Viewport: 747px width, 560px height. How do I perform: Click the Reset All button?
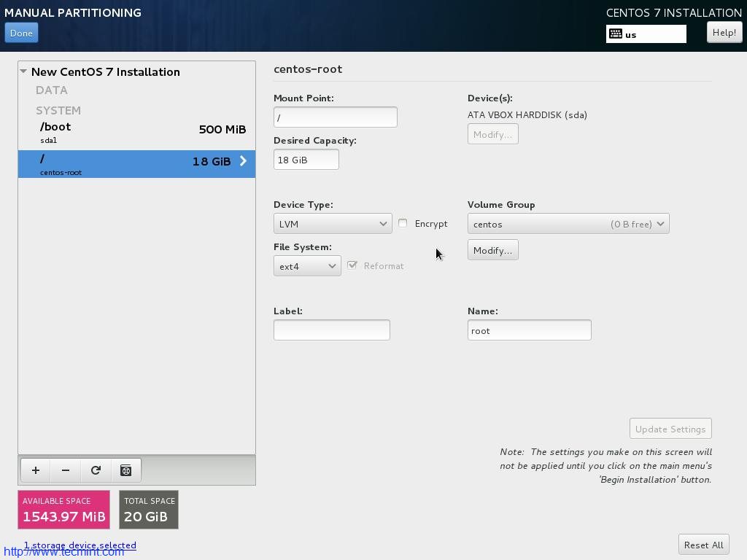[x=704, y=545]
